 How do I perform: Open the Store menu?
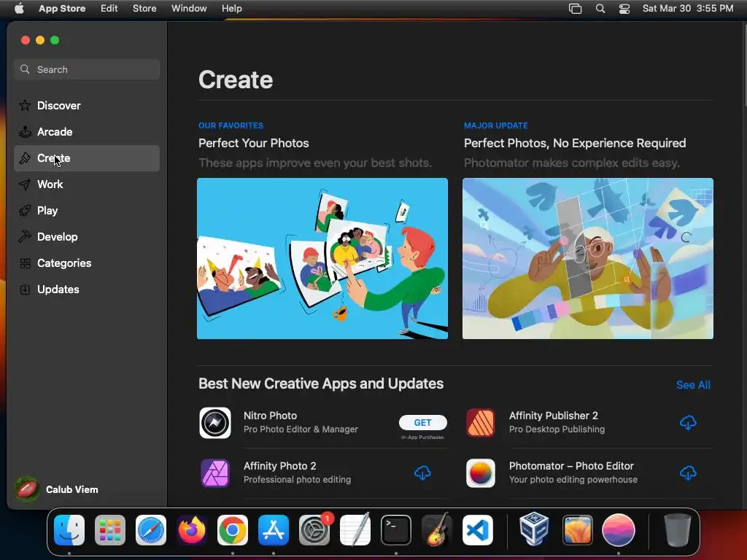[x=144, y=8]
